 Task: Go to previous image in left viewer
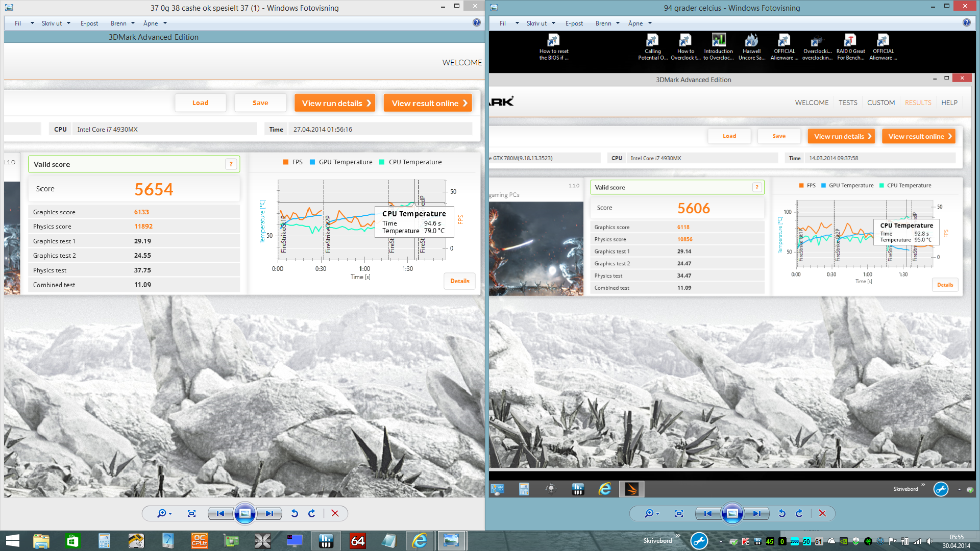click(x=220, y=513)
